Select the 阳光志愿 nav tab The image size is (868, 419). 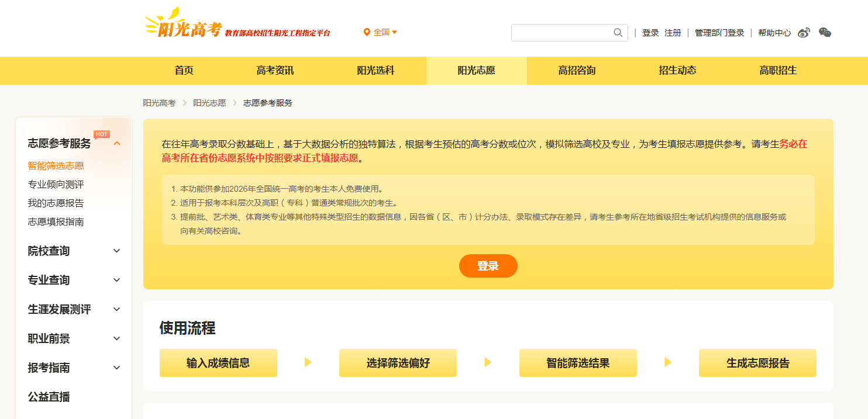(476, 71)
